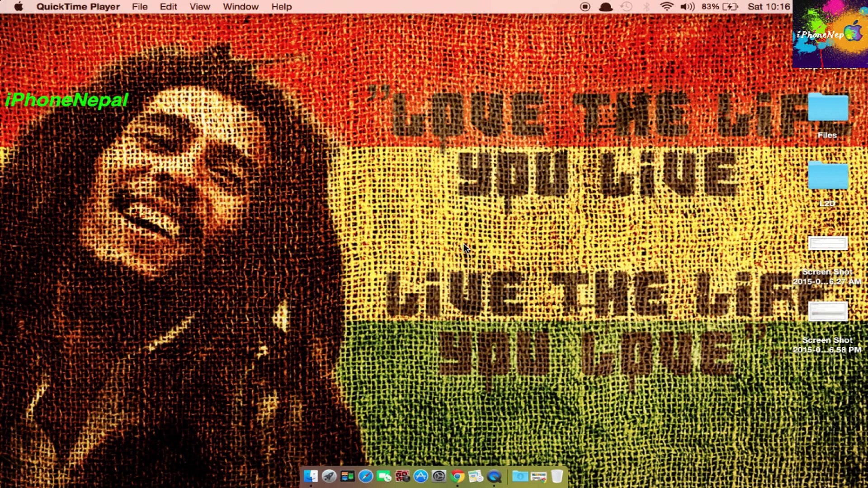Open FaceTime in the Dock
The height and width of the screenshot is (488, 868).
tap(384, 476)
